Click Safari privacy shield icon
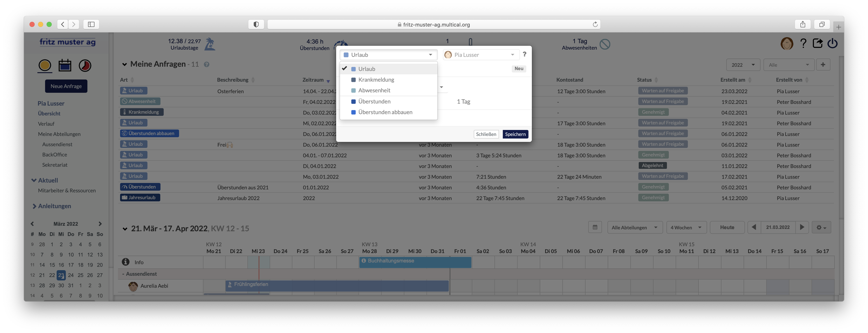 pyautogui.click(x=256, y=24)
